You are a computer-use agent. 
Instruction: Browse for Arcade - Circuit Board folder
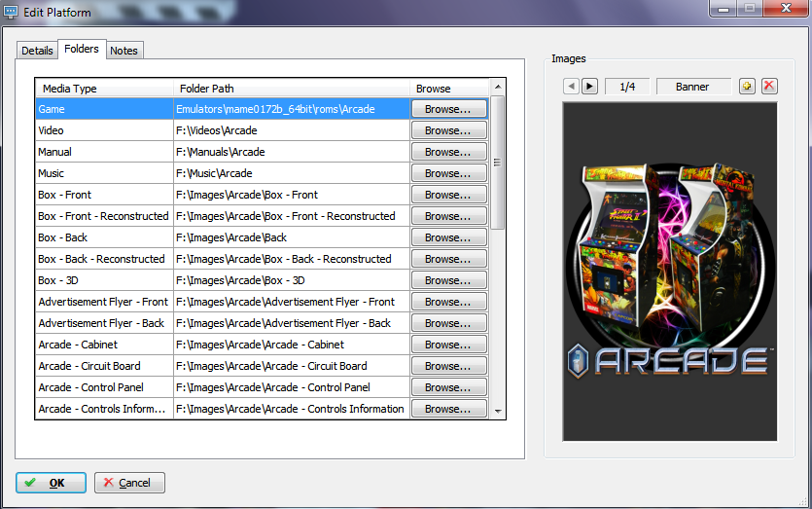coord(449,366)
